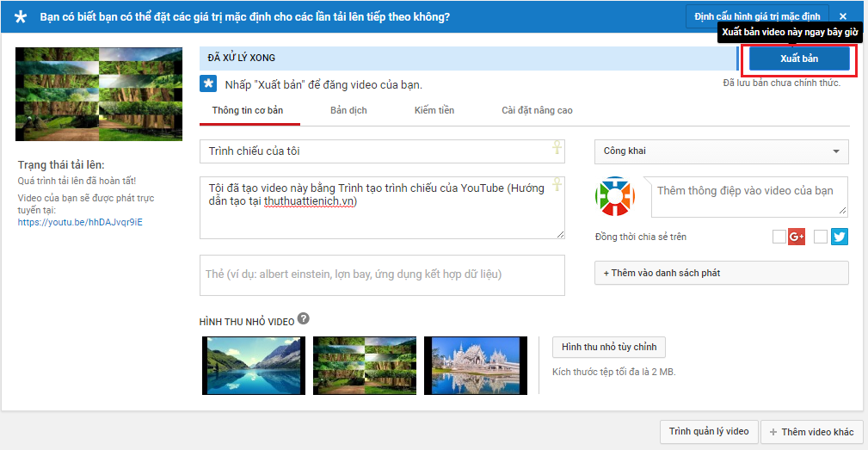Enable the Twitter sharing checkbox
The width and height of the screenshot is (868, 450).
pos(821,237)
